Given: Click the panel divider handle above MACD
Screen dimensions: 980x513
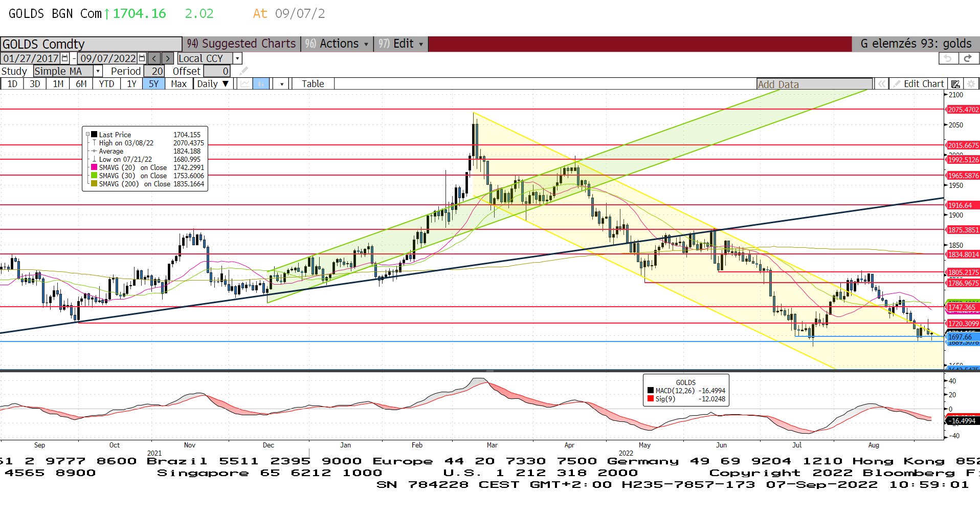Looking at the screenshot, I should 489,371.
